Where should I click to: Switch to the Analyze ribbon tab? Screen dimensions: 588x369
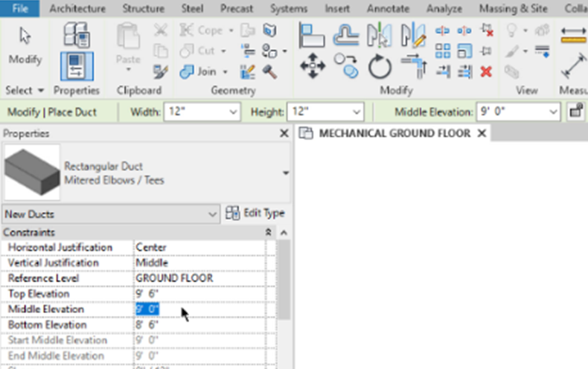pyautogui.click(x=444, y=8)
